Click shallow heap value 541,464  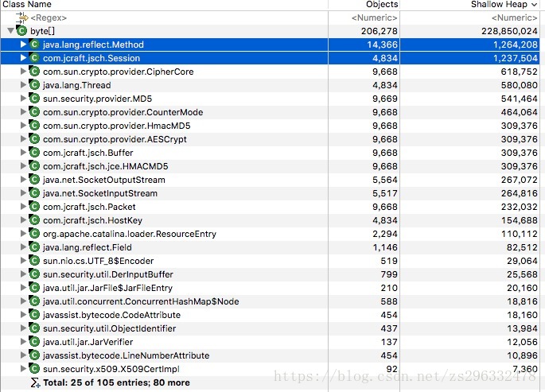click(x=520, y=99)
